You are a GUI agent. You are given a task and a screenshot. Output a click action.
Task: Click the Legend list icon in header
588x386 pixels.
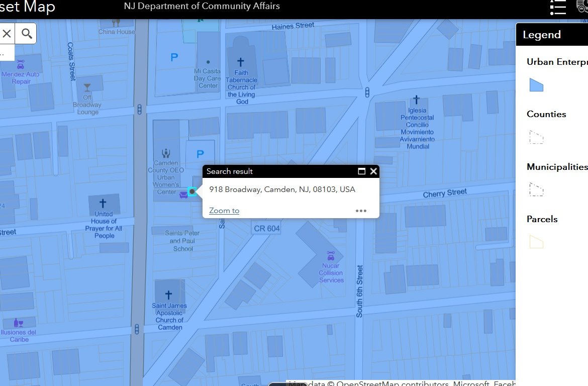[558, 7]
